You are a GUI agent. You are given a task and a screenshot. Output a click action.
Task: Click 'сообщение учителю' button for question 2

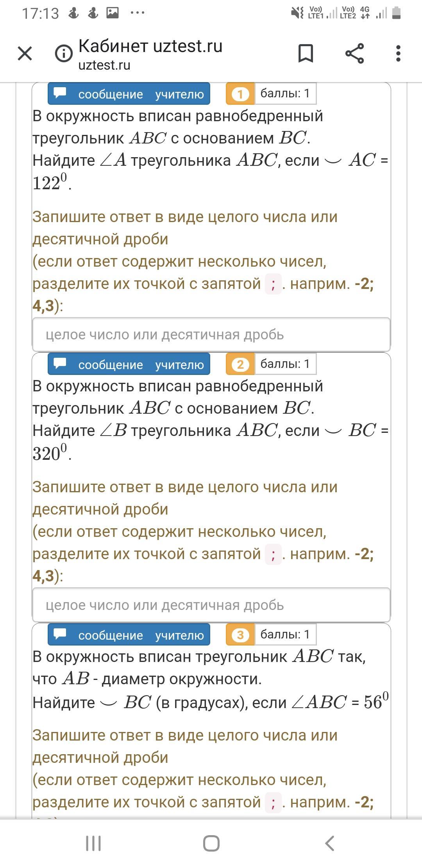coord(129,364)
